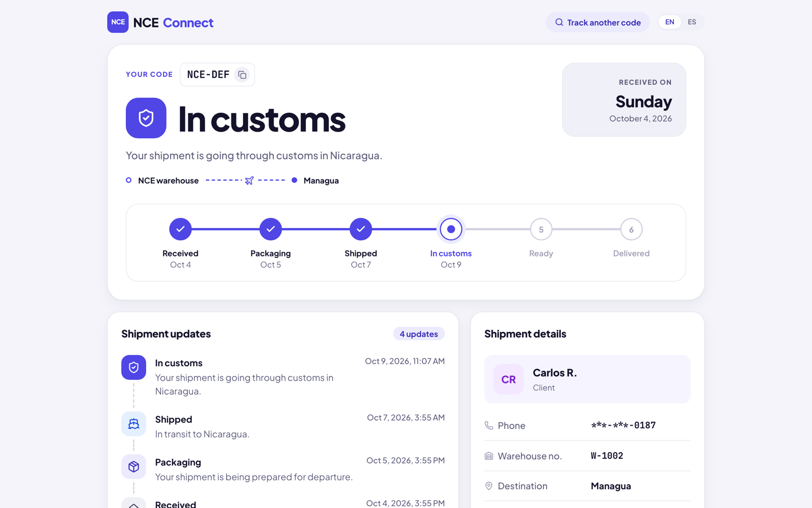Click the large shield customs status icon
The image size is (812, 508).
[146, 118]
